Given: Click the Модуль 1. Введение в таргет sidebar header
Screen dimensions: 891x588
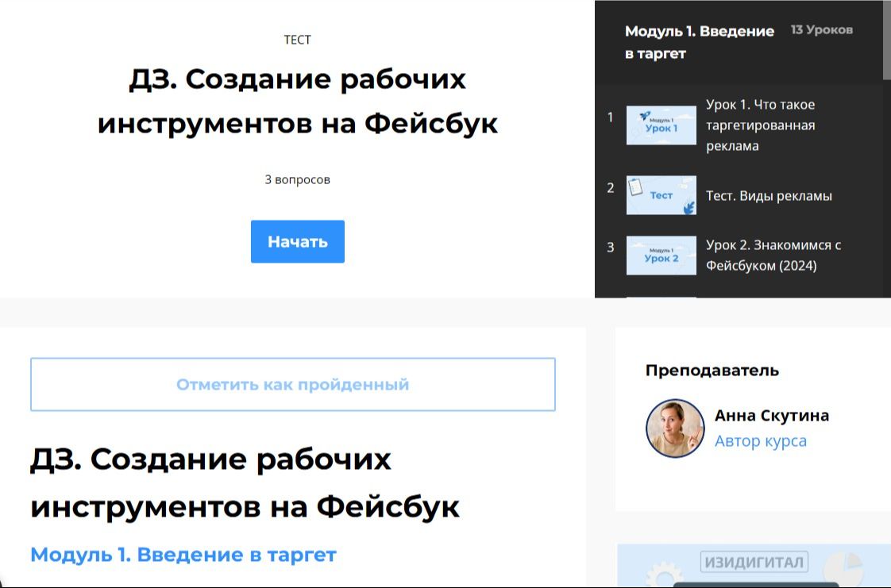Looking at the screenshot, I should 700,42.
